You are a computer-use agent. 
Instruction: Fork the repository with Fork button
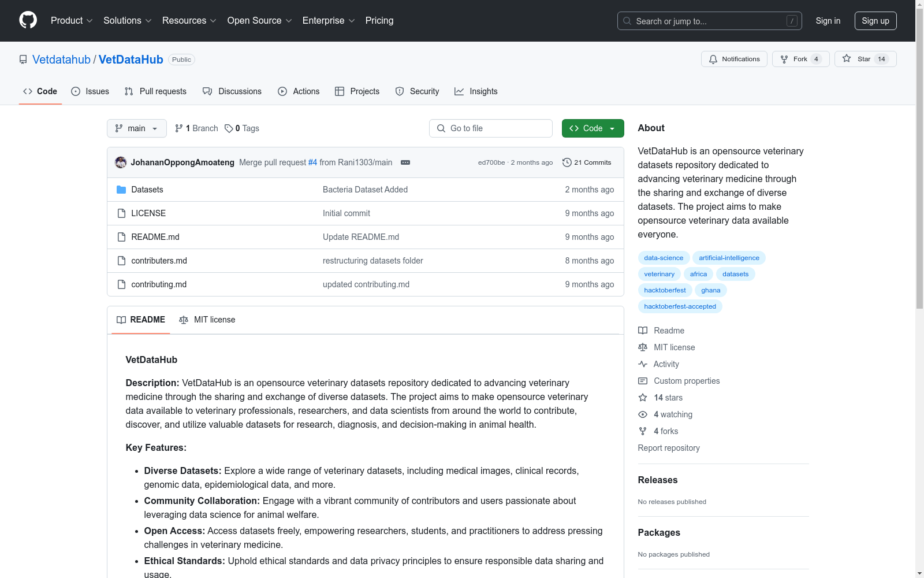click(x=800, y=59)
